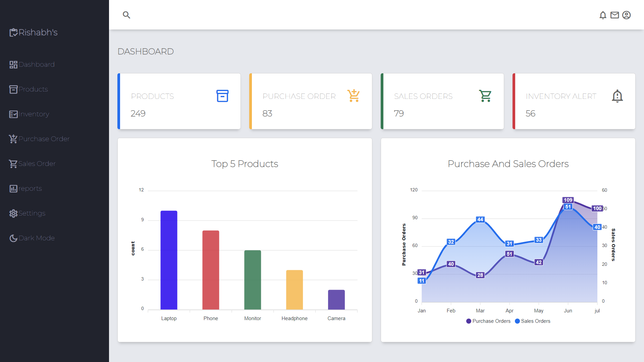644x362 pixels.
Task: Toggle Sales Orders legend series
Action: 533,321
